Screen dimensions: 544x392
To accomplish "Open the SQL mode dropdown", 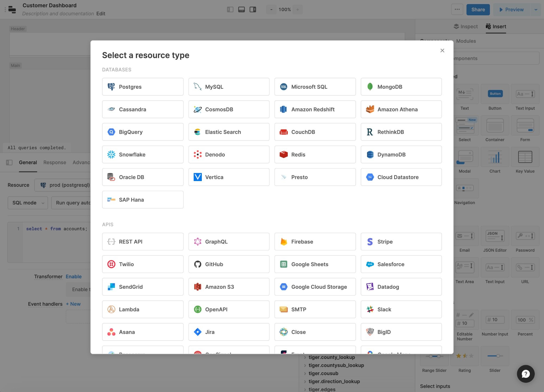I will click(x=28, y=203).
